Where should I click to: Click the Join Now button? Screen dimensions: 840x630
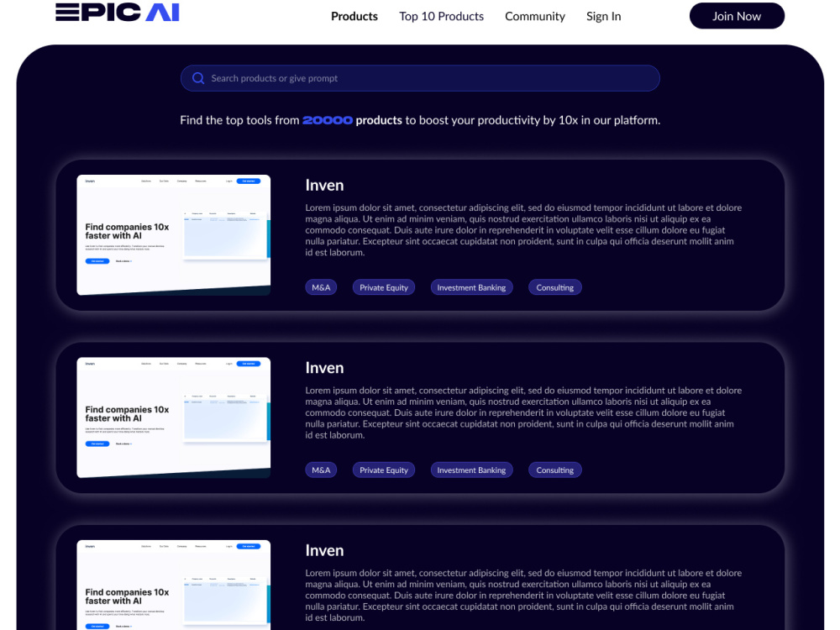coord(737,16)
